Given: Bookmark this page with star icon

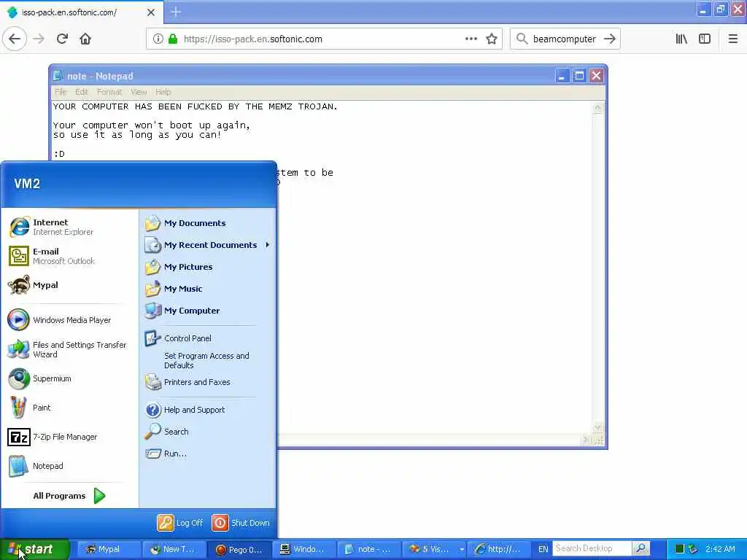Looking at the screenshot, I should coord(492,39).
